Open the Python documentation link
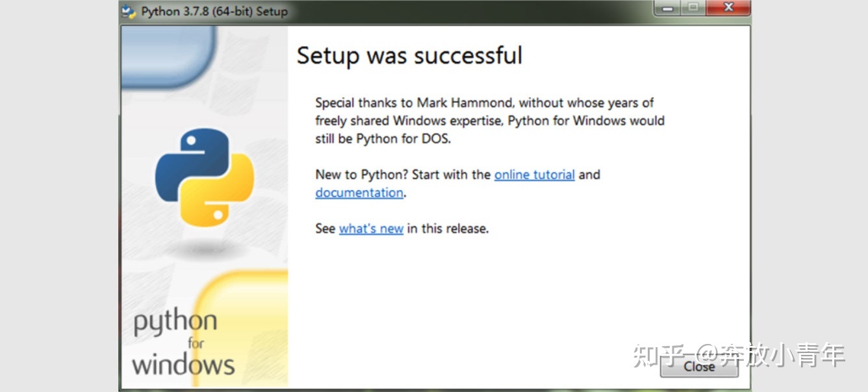868x392 pixels. coord(359,193)
